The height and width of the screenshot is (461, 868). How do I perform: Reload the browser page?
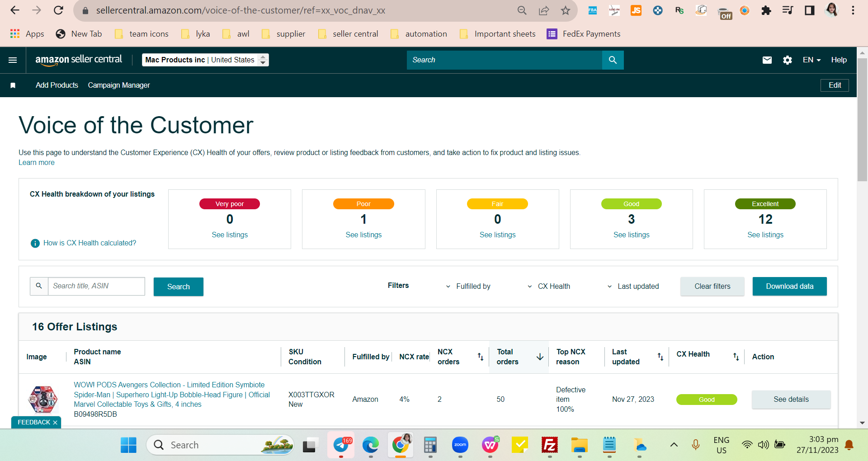coord(58,10)
